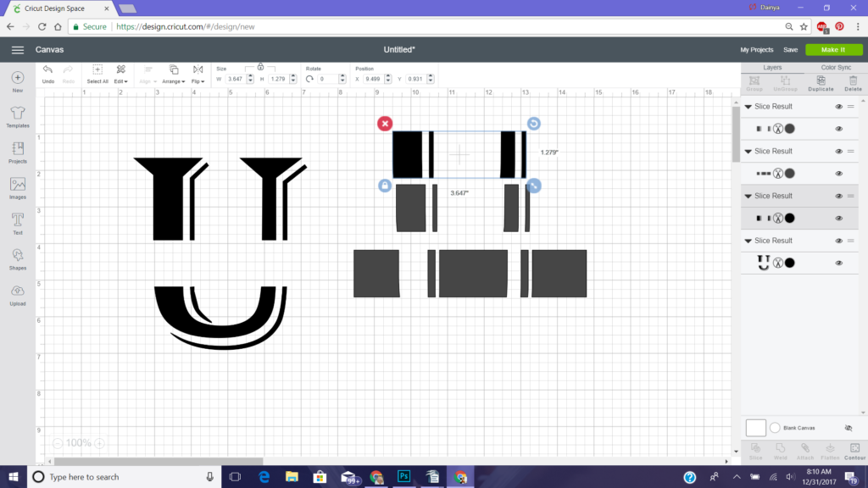The image size is (868, 488).
Task: Open My Projects link
Action: tap(756, 50)
